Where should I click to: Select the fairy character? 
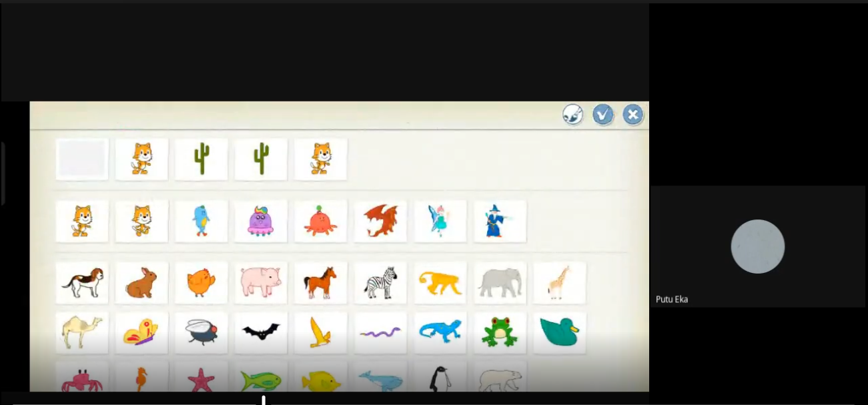pyautogui.click(x=440, y=221)
